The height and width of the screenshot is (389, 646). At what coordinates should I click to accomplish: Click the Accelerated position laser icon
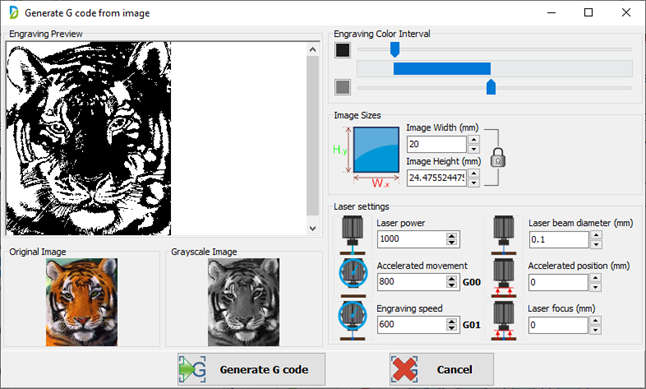pos(504,278)
